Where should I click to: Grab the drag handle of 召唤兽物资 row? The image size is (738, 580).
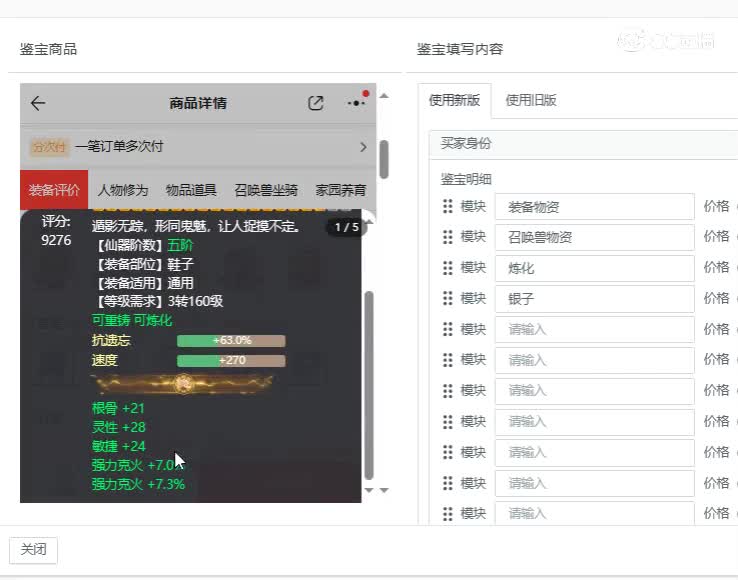448,237
